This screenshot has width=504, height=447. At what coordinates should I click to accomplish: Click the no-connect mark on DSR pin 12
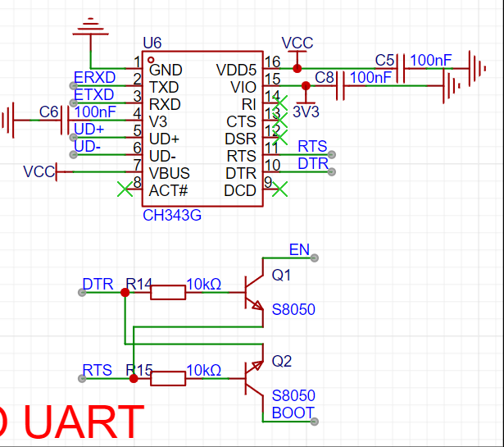point(279,138)
